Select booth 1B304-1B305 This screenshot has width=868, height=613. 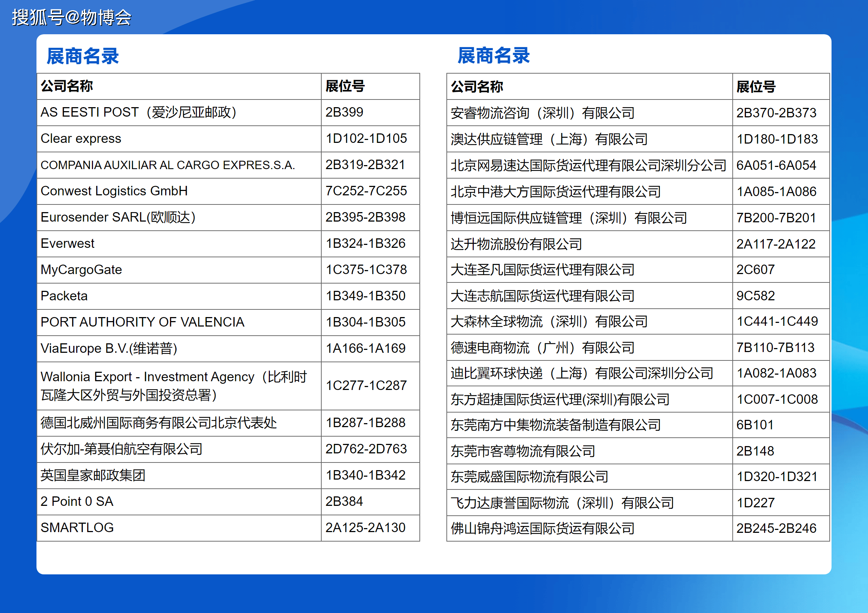click(x=365, y=322)
